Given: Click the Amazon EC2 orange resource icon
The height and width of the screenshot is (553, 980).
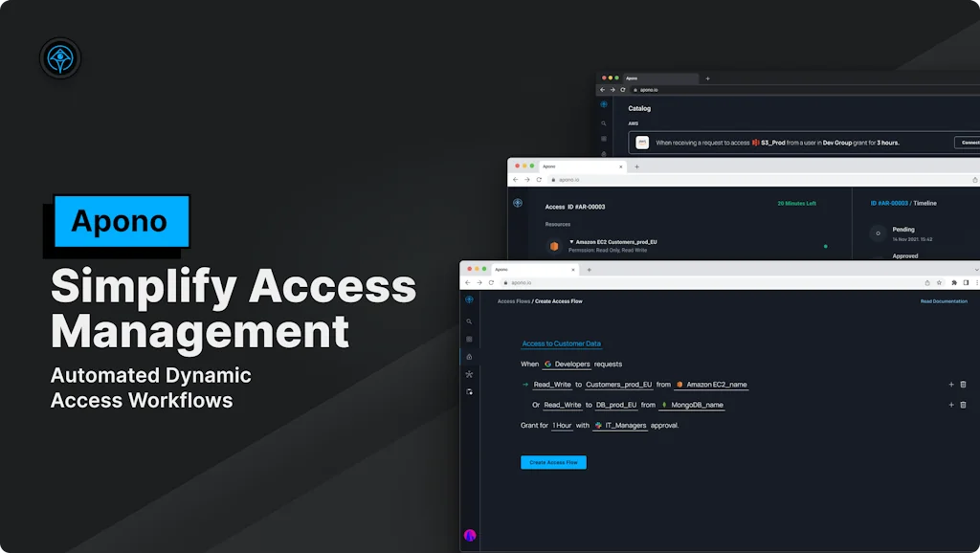Looking at the screenshot, I should point(554,246).
